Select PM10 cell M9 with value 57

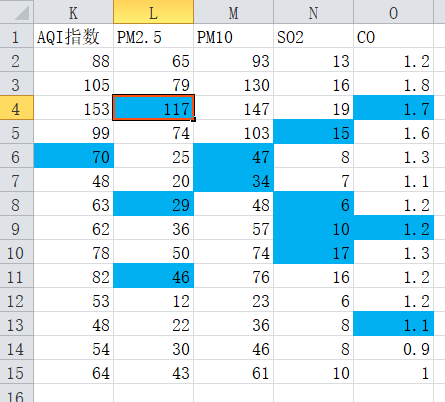pos(234,228)
